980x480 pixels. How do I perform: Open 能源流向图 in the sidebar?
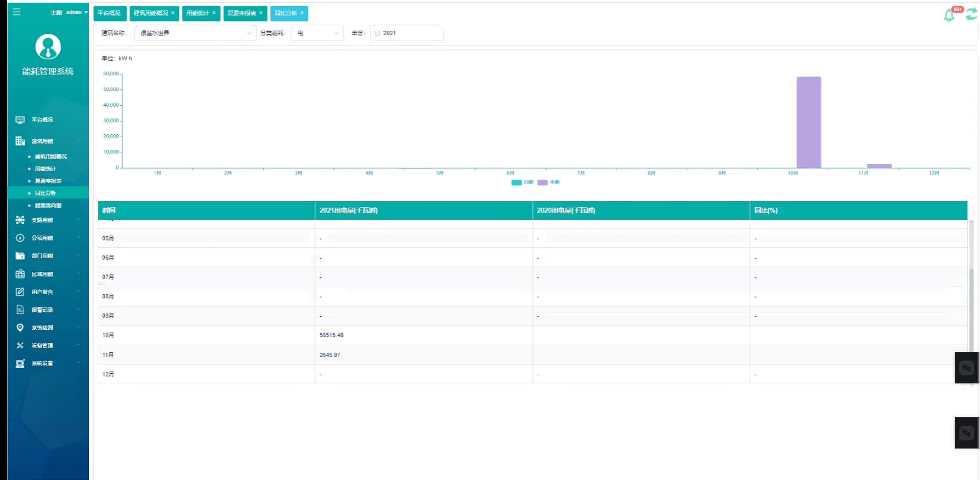(48, 205)
